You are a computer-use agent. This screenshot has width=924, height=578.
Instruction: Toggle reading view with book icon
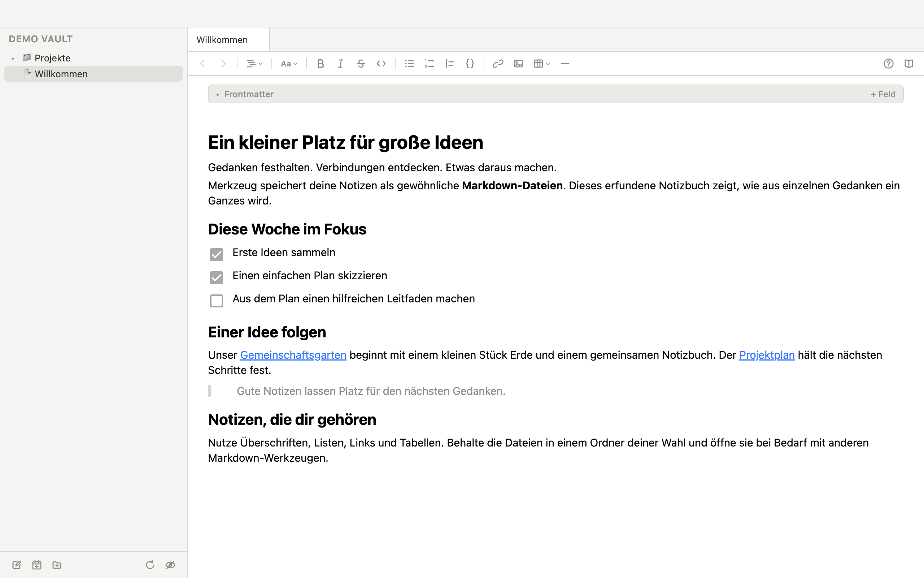(909, 64)
